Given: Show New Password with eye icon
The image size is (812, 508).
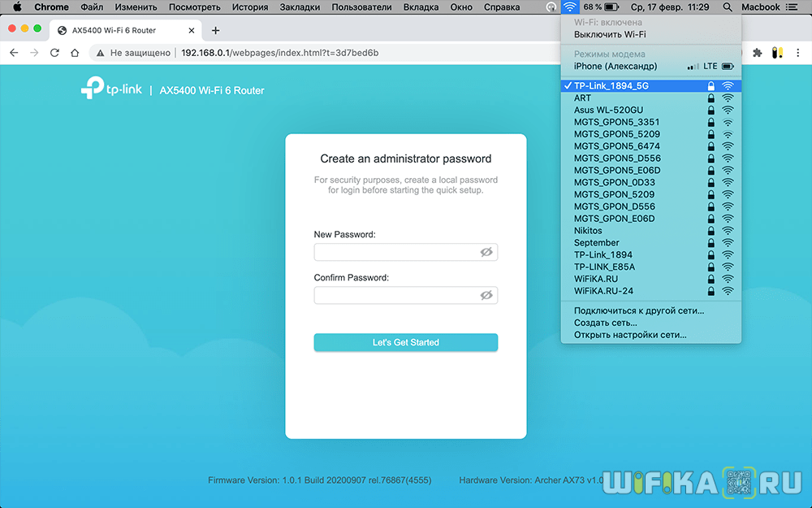Looking at the screenshot, I should coord(486,253).
